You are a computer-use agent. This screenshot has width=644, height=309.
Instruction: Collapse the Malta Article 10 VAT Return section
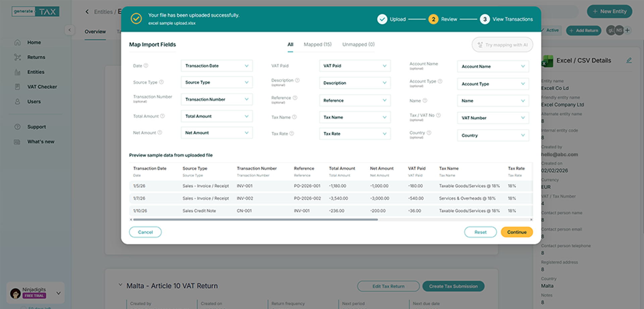(x=120, y=285)
